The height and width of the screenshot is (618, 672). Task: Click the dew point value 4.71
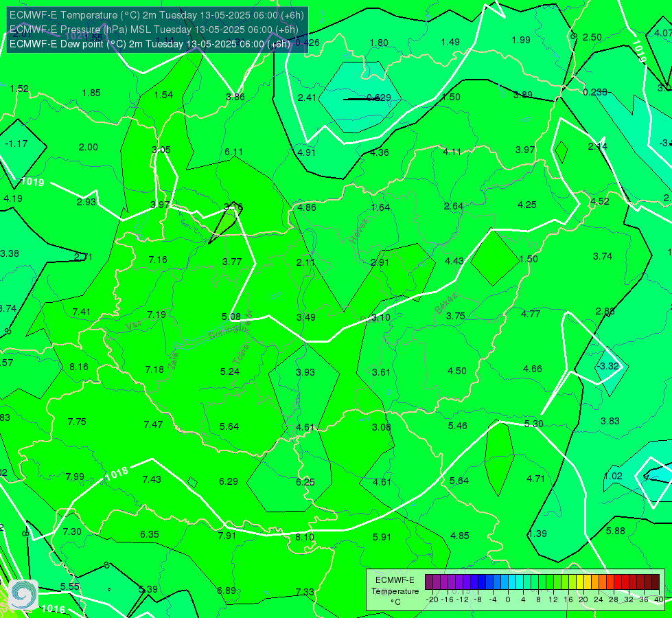click(x=535, y=479)
